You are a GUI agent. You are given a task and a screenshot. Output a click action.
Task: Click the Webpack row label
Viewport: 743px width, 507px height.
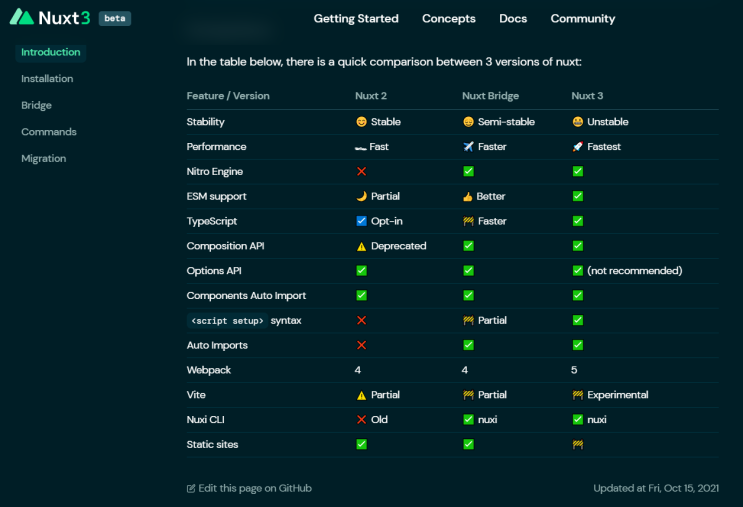point(208,370)
